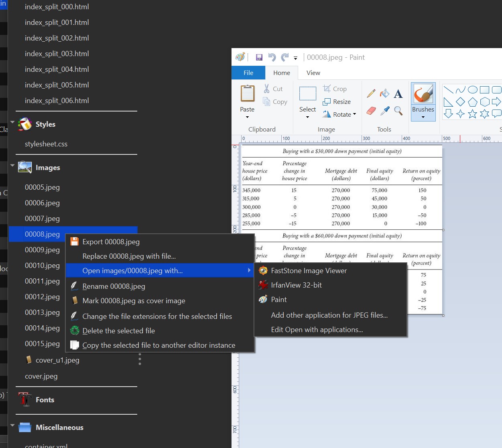Click the Brushes tool icon
The image size is (502, 448).
point(423,94)
